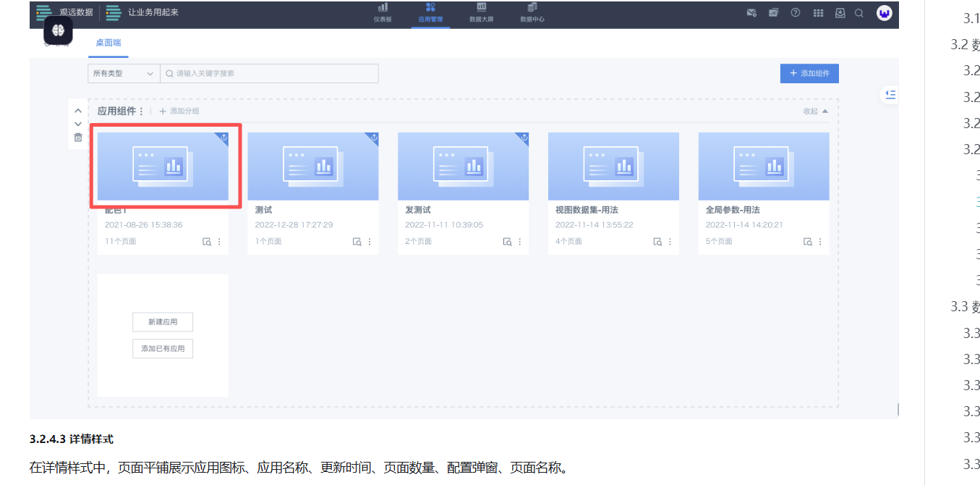Click the inbox/download icon in the top bar
This screenshot has height=485, width=980.
(x=839, y=13)
